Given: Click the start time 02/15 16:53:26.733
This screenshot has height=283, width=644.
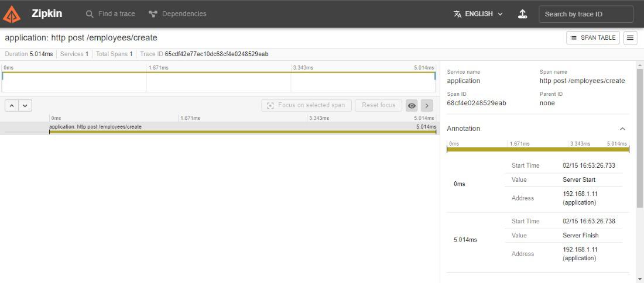Looking at the screenshot, I should pos(589,165).
